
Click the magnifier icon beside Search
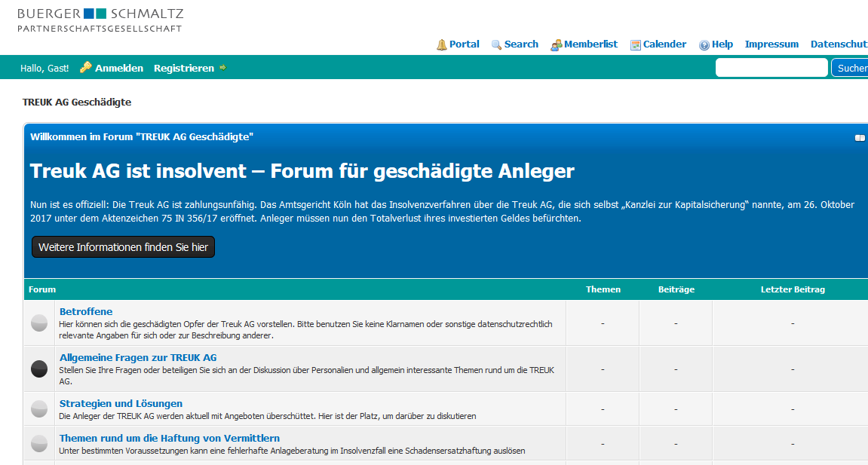[x=496, y=45]
